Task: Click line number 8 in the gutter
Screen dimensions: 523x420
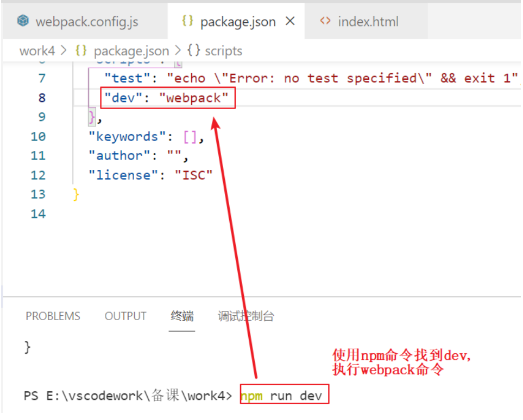Action: (x=42, y=98)
